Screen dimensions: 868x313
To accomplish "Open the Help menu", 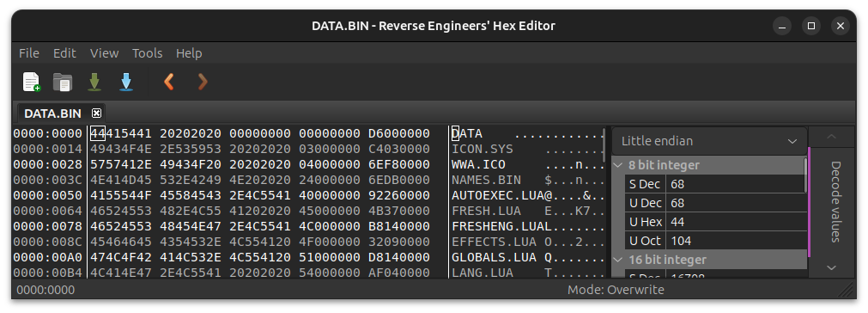I will coord(189,53).
